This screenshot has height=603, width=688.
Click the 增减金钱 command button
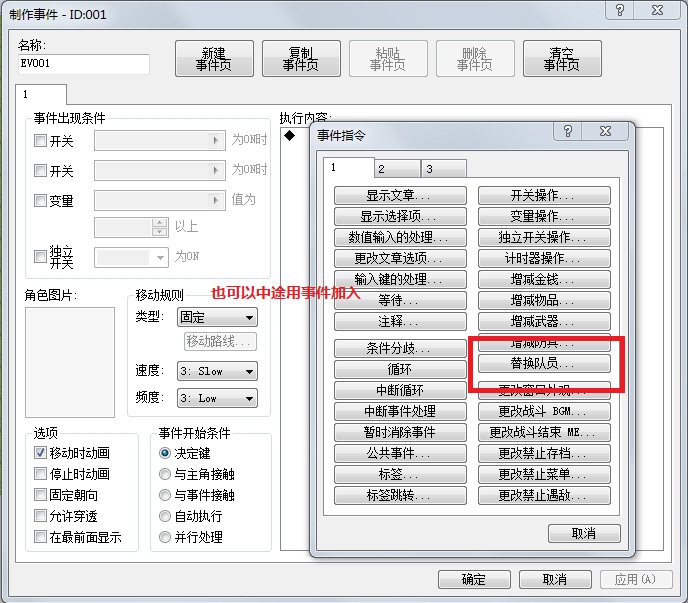pos(544,280)
